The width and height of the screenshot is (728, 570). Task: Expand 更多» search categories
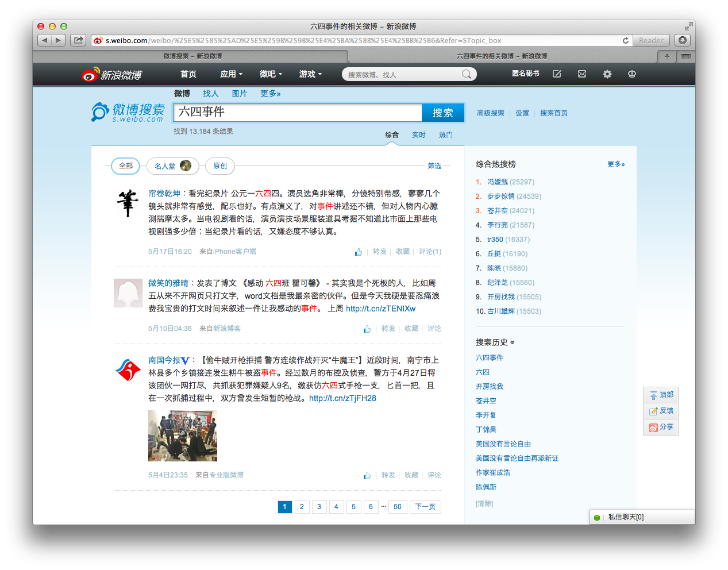[x=271, y=94]
